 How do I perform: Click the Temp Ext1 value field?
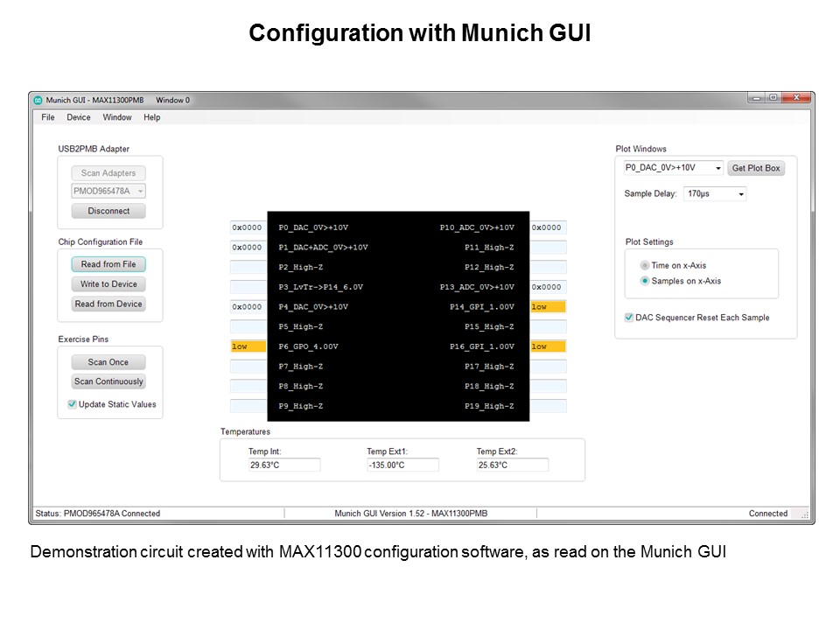pyautogui.click(x=402, y=465)
